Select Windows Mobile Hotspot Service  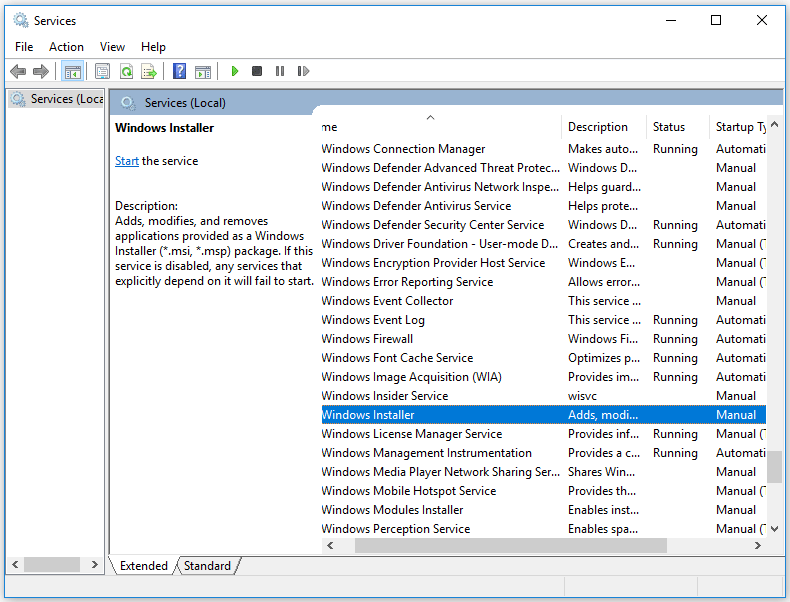click(544, 491)
